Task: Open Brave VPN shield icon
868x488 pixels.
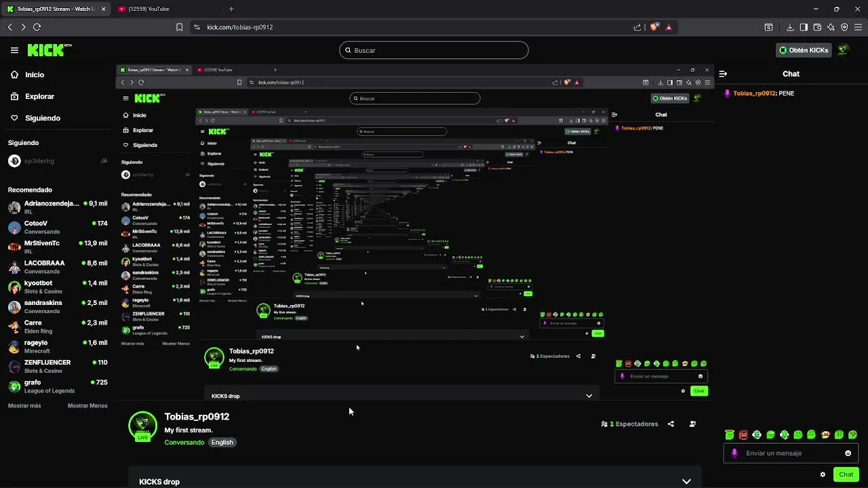Action: (x=844, y=27)
